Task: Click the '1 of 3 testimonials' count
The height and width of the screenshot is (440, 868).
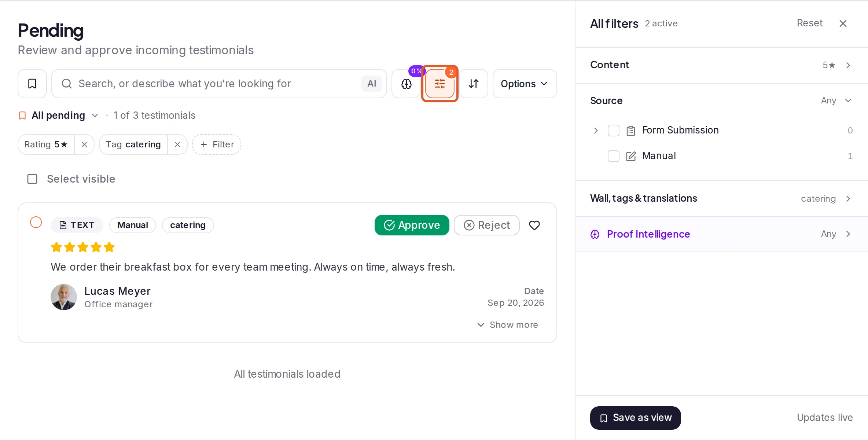Action: tap(154, 115)
